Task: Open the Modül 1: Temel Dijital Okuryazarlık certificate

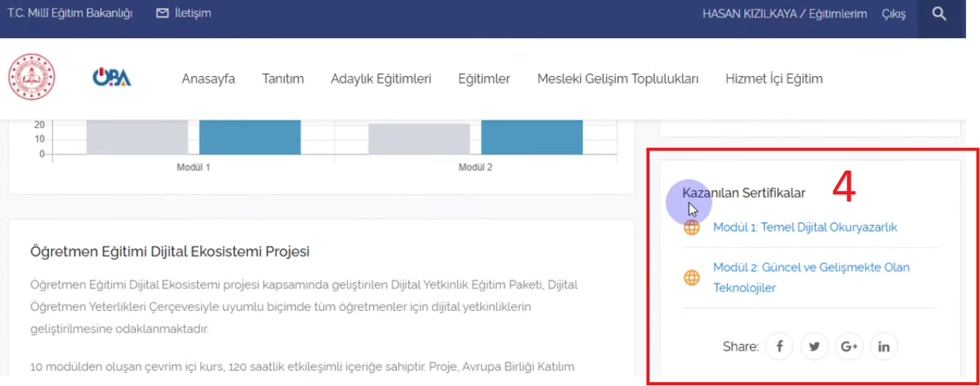Action: coord(805,227)
